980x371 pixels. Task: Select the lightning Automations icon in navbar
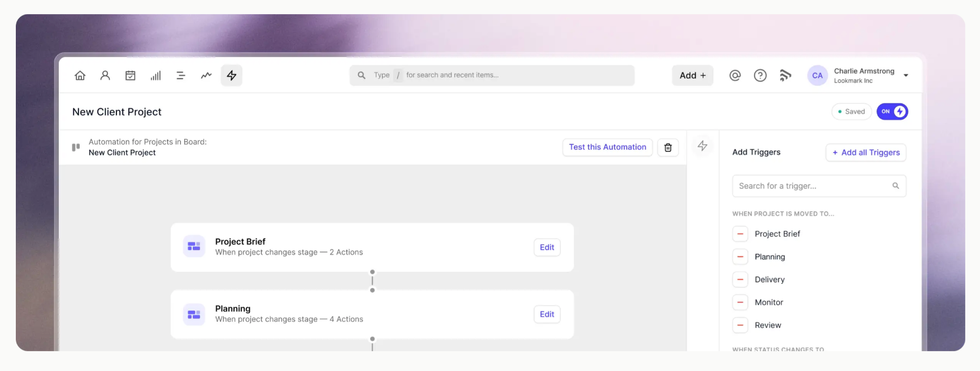232,75
